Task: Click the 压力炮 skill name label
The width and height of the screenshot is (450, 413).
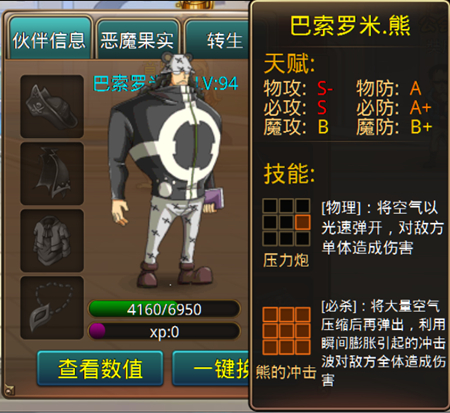Action: (x=286, y=260)
